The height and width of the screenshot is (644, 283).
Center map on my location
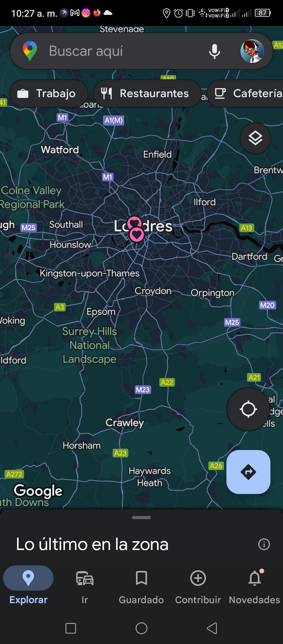[248, 409]
